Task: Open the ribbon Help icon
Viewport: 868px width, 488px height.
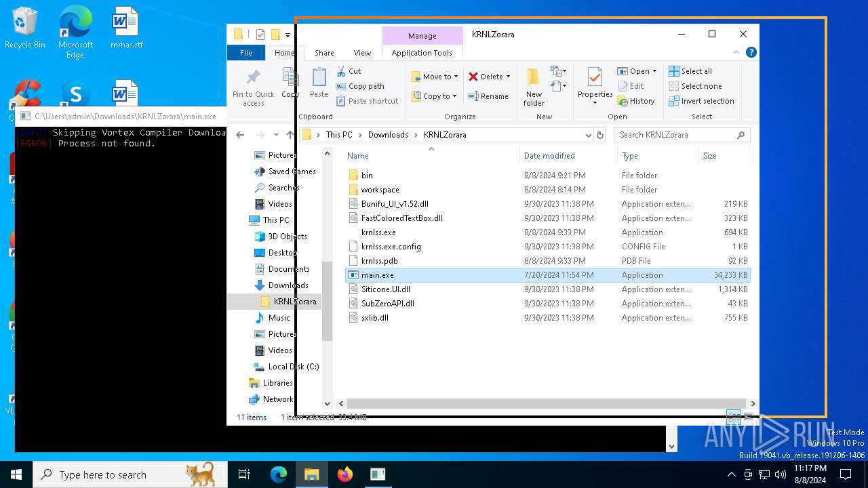Action: tap(751, 52)
